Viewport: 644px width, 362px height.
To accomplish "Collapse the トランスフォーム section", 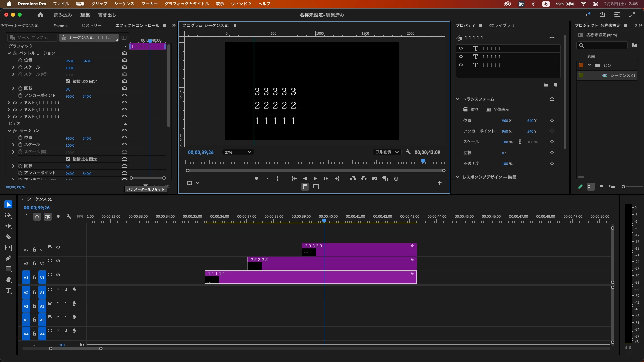I will (x=457, y=99).
